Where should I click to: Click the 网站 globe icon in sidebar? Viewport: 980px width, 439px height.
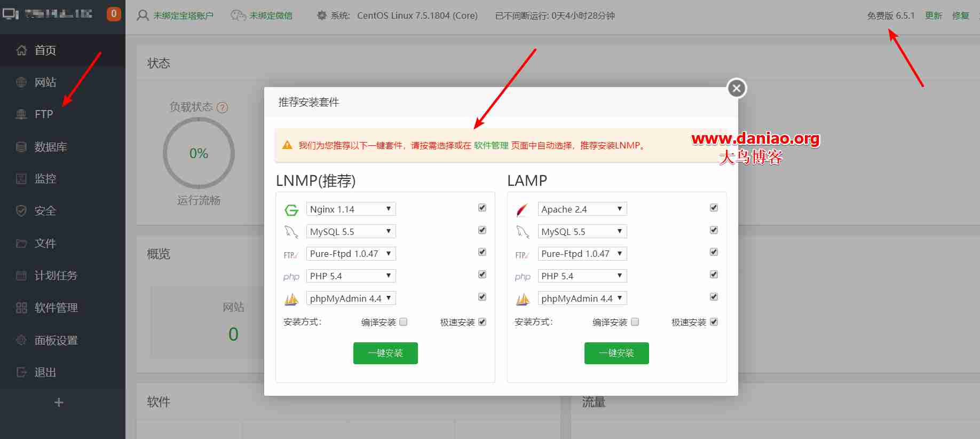[21, 82]
